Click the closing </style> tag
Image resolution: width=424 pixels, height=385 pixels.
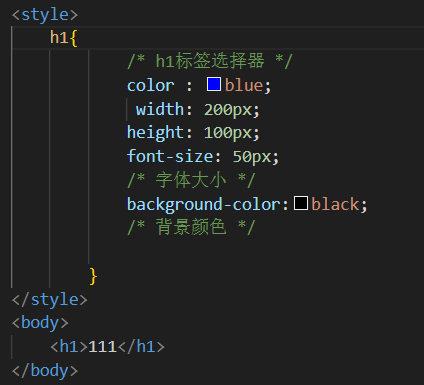point(50,300)
